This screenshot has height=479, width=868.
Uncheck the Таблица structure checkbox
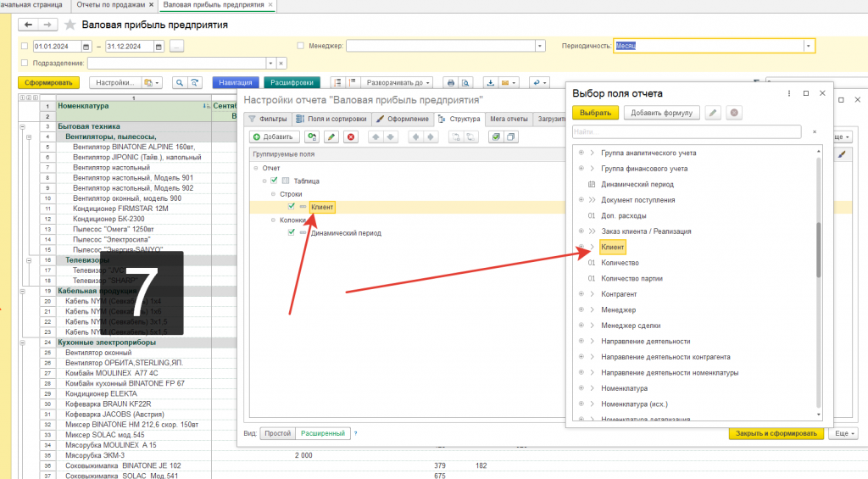coord(274,181)
